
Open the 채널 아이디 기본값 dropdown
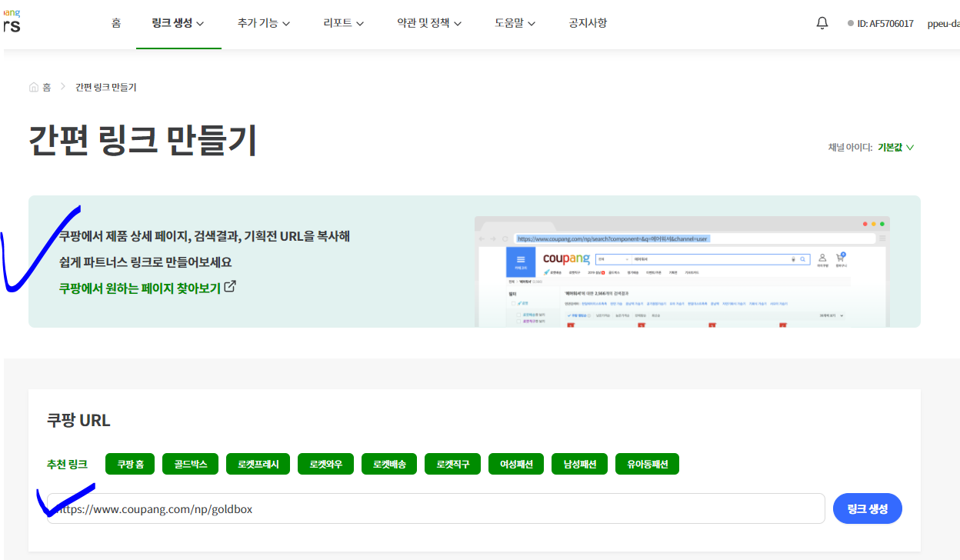895,147
